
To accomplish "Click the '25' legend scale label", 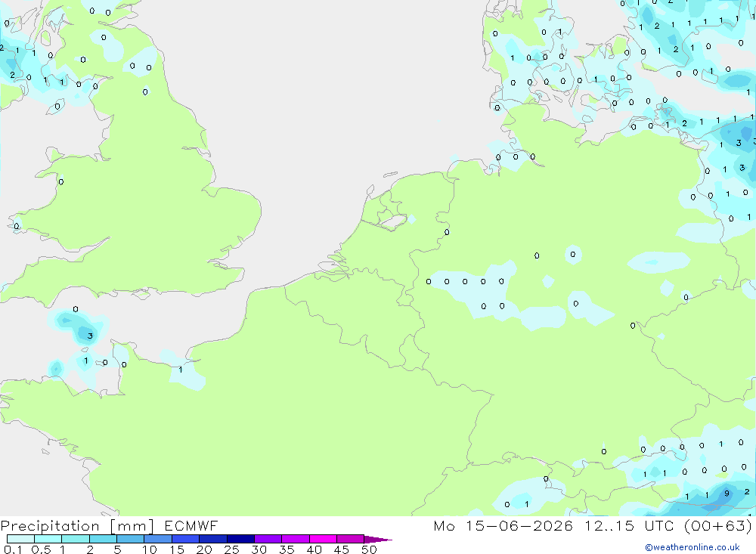I will point(231,549).
